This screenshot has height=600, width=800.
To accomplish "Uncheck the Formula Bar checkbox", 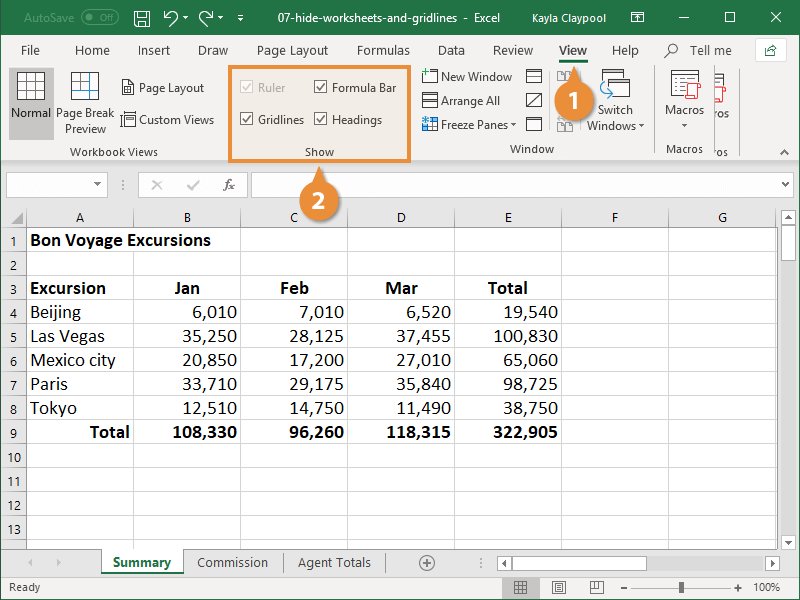I will [x=320, y=87].
